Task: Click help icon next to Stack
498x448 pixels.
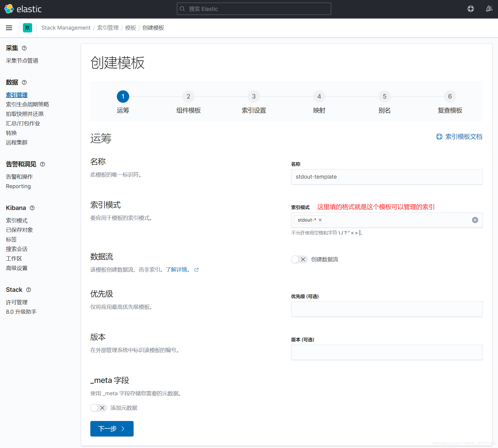Action: click(x=29, y=290)
